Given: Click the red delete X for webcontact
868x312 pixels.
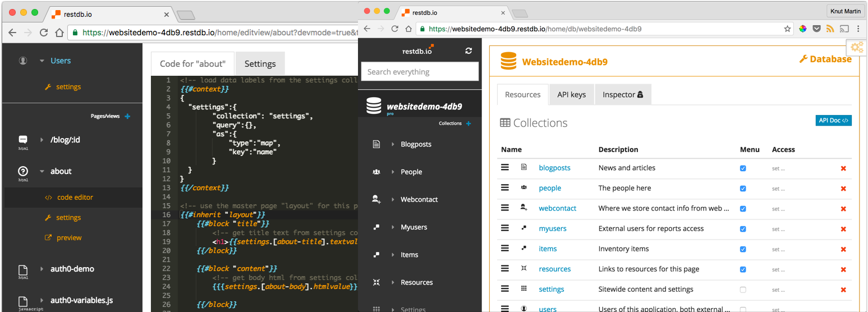Looking at the screenshot, I should [x=843, y=209].
